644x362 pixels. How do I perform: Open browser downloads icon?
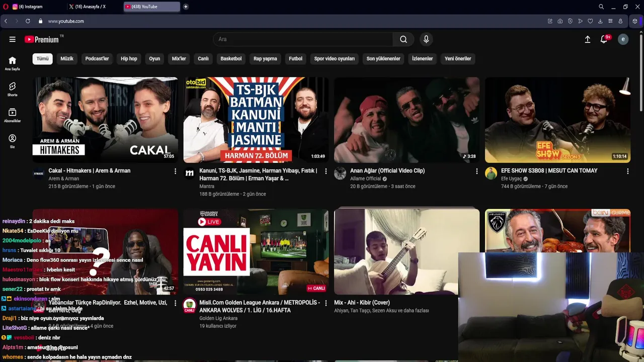coord(600,21)
